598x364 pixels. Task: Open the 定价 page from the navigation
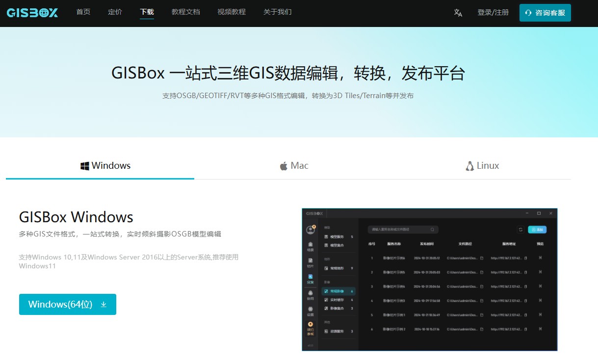click(115, 12)
